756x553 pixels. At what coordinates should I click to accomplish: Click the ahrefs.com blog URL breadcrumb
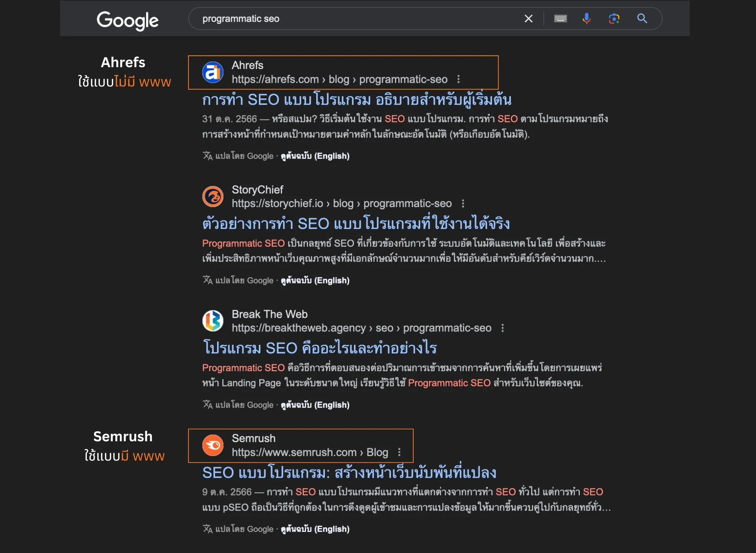click(x=339, y=79)
